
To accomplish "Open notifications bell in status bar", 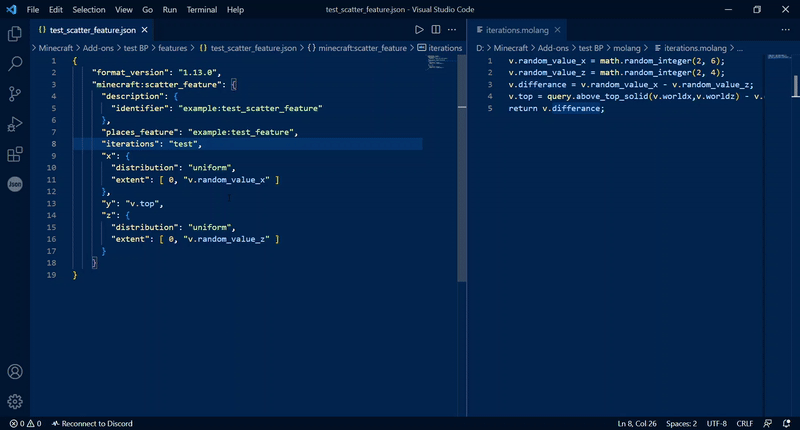I will 786,423.
